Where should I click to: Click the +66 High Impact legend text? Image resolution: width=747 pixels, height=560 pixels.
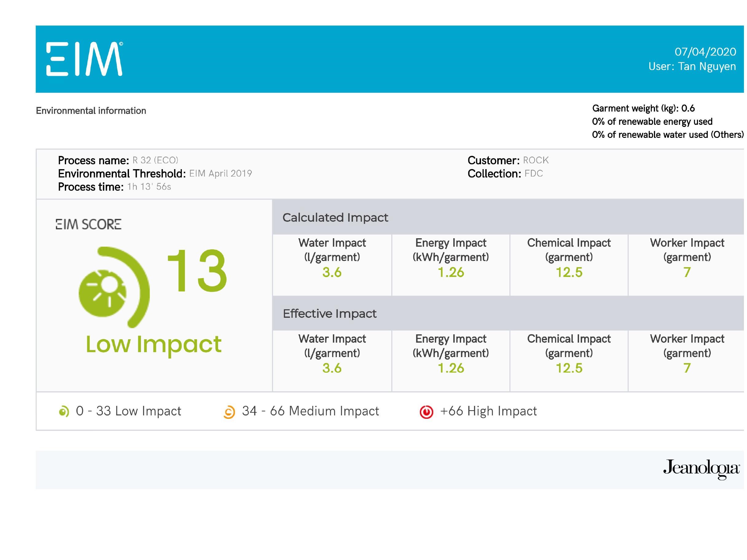pos(488,411)
